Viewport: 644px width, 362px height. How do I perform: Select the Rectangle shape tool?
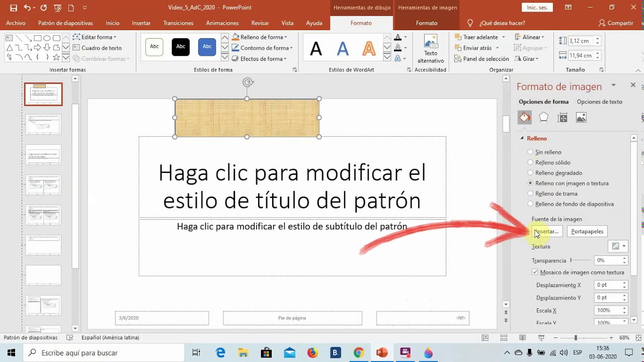pos(37,37)
